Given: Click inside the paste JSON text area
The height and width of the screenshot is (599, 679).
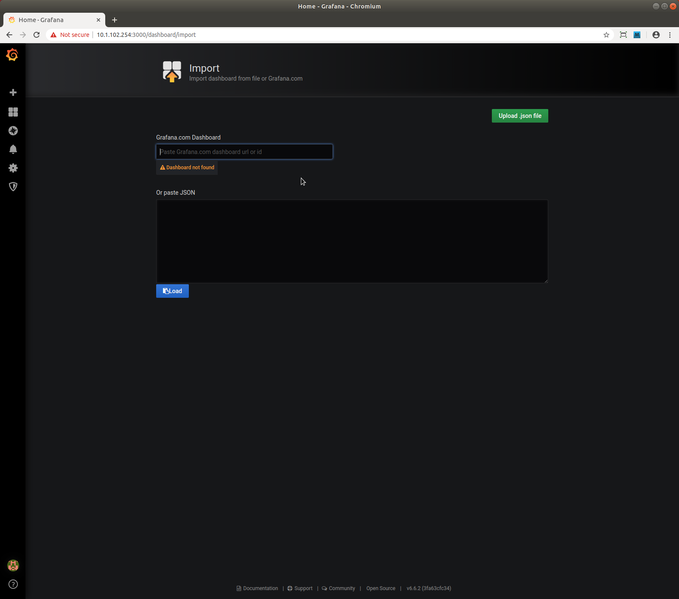Looking at the screenshot, I should point(352,241).
